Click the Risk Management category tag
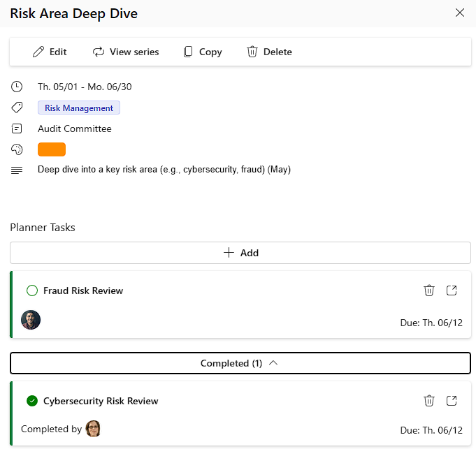476x449 pixels. pyautogui.click(x=79, y=108)
